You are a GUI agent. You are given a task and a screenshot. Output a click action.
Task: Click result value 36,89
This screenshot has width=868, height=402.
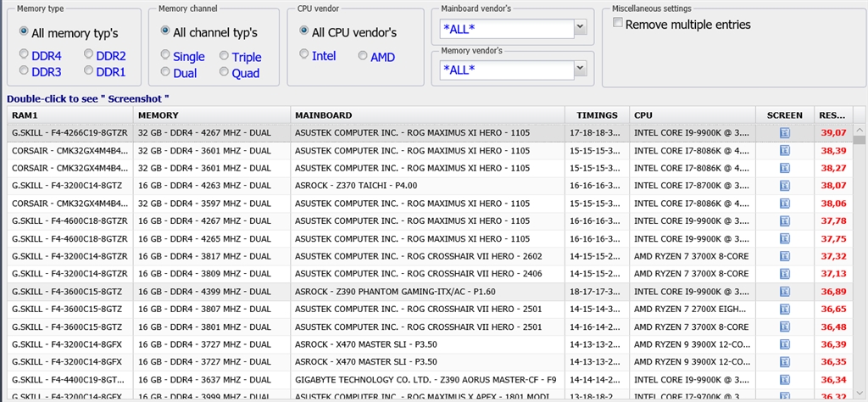pos(834,291)
